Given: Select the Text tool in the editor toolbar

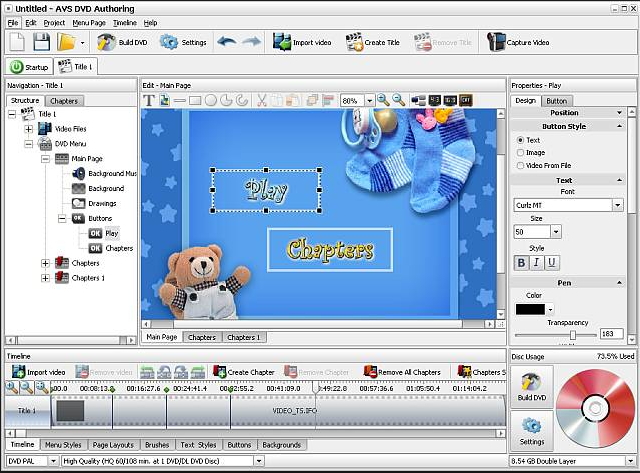Looking at the screenshot, I should [150, 100].
